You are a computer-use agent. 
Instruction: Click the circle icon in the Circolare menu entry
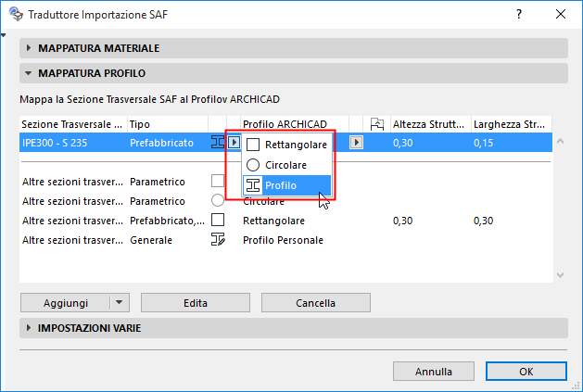pos(252,165)
